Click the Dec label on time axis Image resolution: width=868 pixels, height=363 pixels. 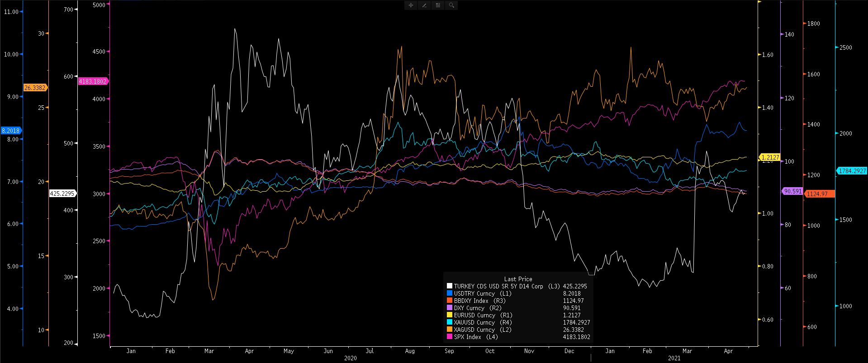(569, 351)
